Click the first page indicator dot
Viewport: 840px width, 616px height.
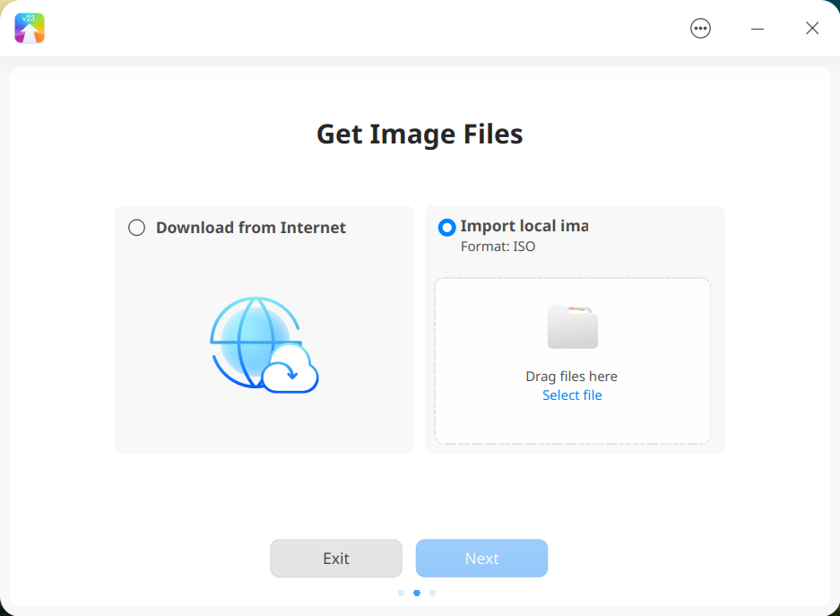401,593
